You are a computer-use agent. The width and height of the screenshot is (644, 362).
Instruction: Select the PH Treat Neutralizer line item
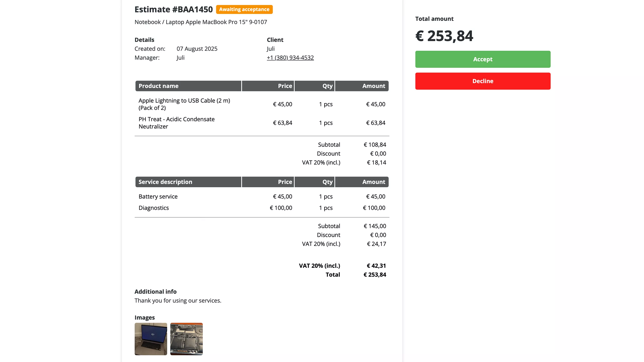pyautogui.click(x=177, y=123)
